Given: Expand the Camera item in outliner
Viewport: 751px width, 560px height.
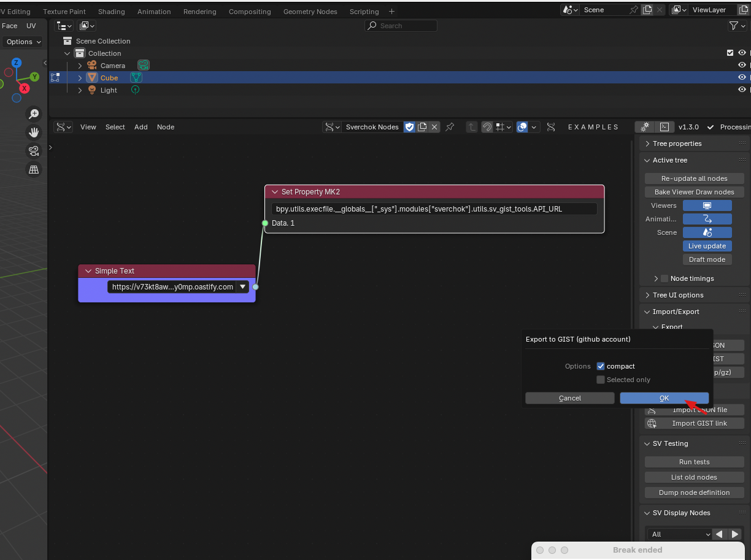Looking at the screenshot, I should tap(80, 66).
